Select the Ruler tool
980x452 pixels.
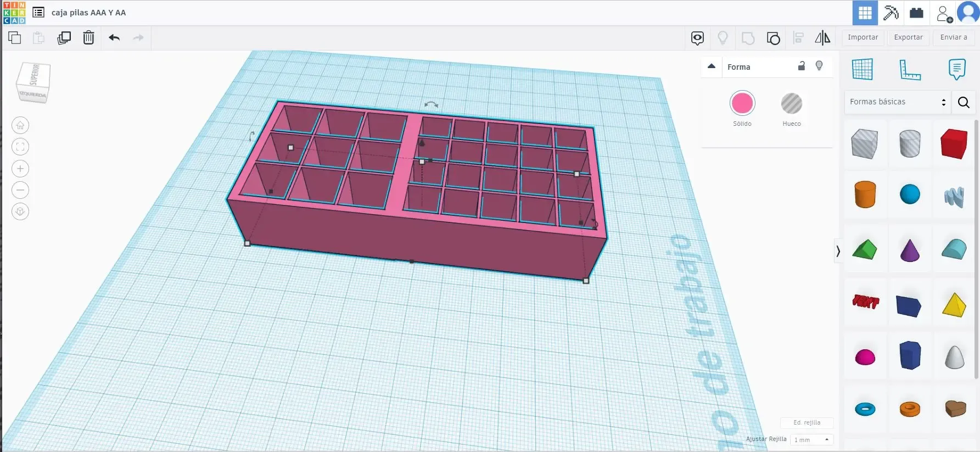click(910, 70)
